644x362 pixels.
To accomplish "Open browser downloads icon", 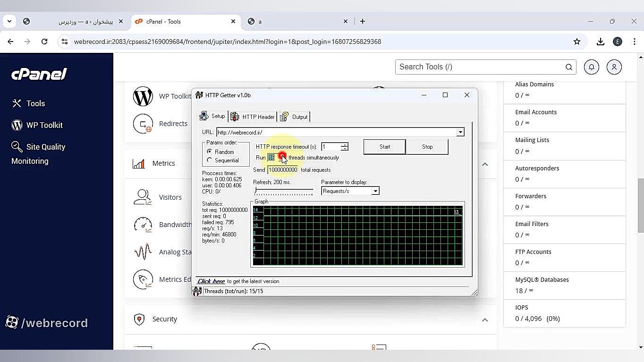I will tap(600, 42).
